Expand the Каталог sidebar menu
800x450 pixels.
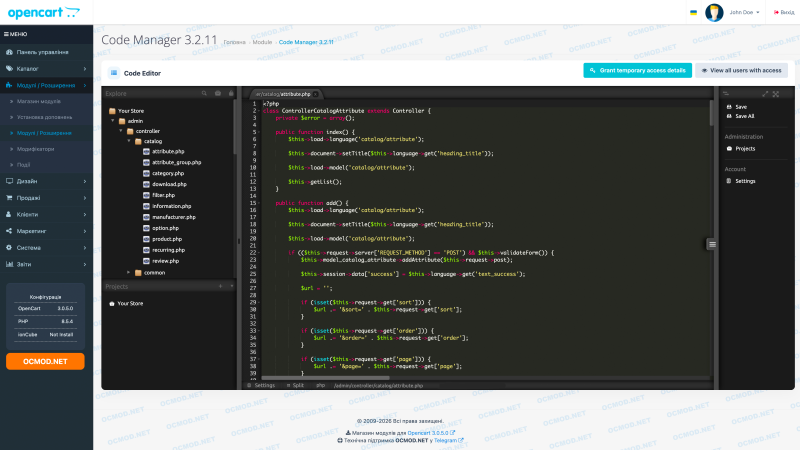point(46,68)
